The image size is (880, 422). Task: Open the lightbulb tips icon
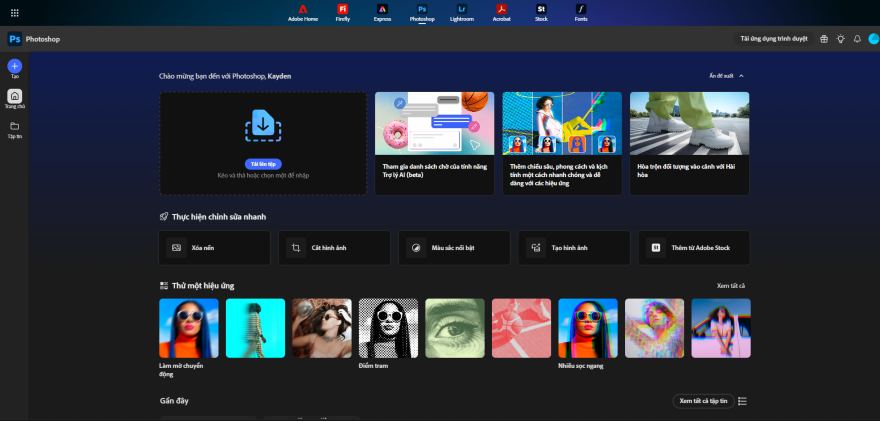pos(840,39)
